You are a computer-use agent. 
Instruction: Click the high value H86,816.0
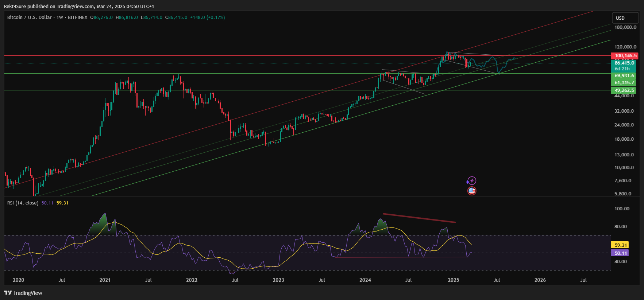[x=127, y=17]
